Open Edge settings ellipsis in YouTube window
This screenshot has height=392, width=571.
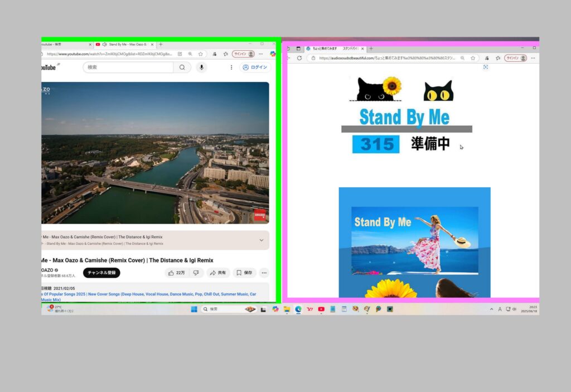tap(261, 54)
